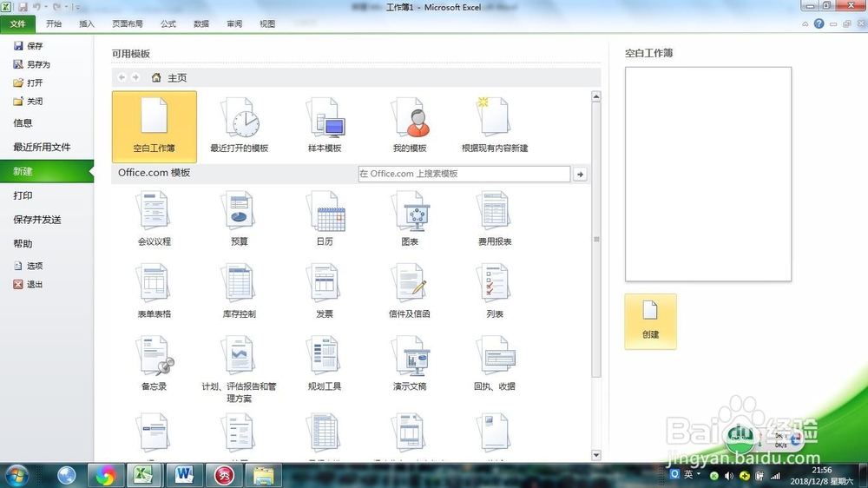This screenshot has height=488, width=868.
Task: Choose 根据现有内容新建 option
Action: (x=495, y=127)
